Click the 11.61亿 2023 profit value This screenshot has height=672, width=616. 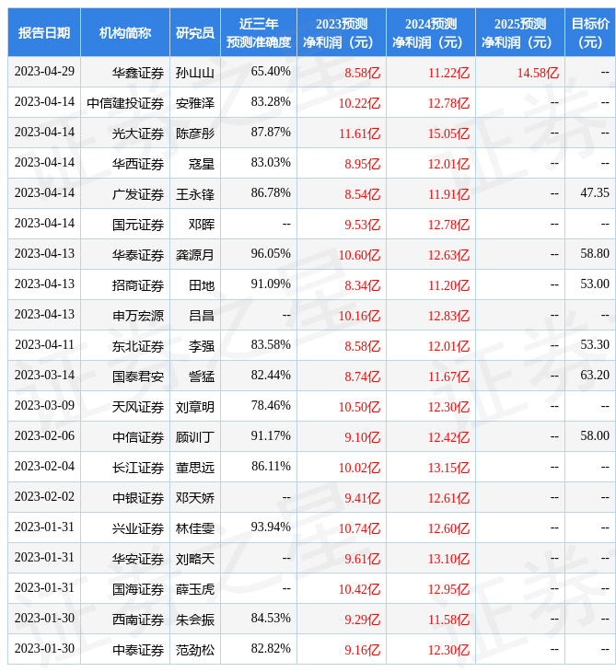[x=360, y=133]
